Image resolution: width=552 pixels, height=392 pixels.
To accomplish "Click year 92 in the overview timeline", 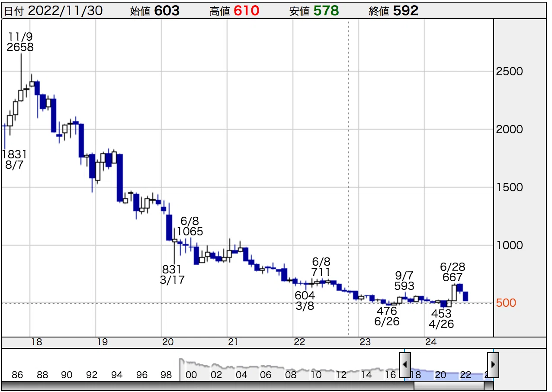I will point(92,375).
